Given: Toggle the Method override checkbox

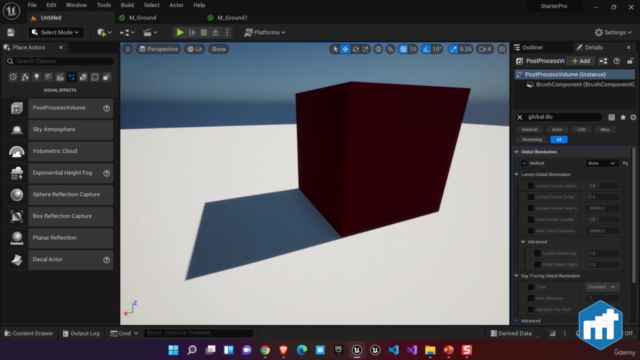Looking at the screenshot, I should click(524, 163).
